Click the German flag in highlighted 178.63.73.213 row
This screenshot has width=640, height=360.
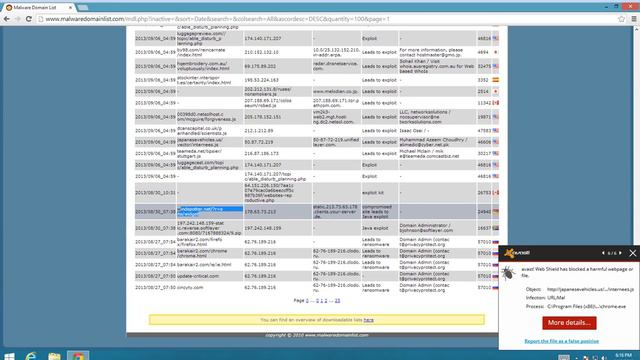[495, 211]
